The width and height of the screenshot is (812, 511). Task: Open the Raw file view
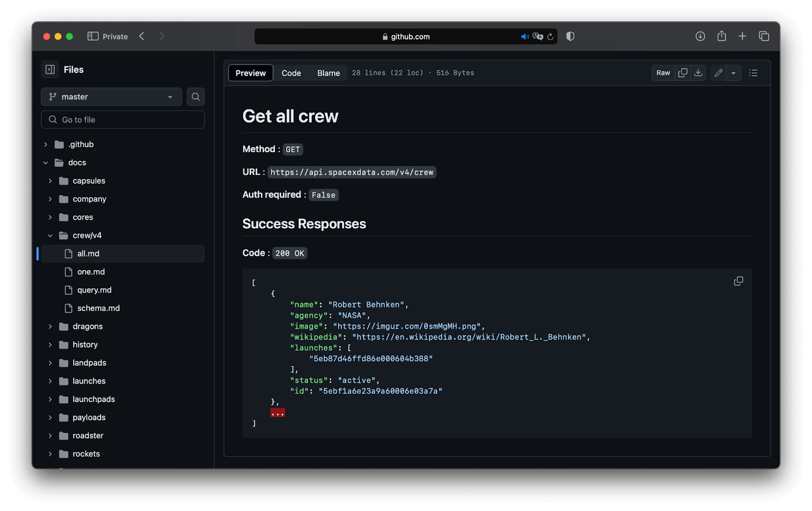click(x=663, y=73)
